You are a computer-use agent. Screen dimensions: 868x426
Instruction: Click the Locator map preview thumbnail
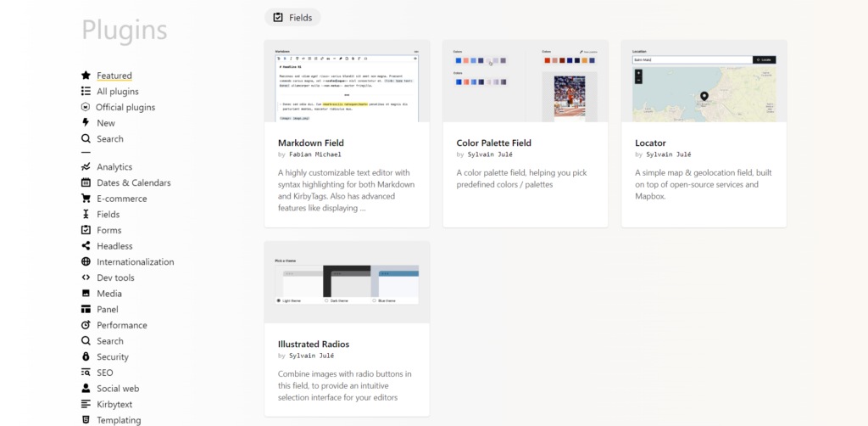click(704, 81)
